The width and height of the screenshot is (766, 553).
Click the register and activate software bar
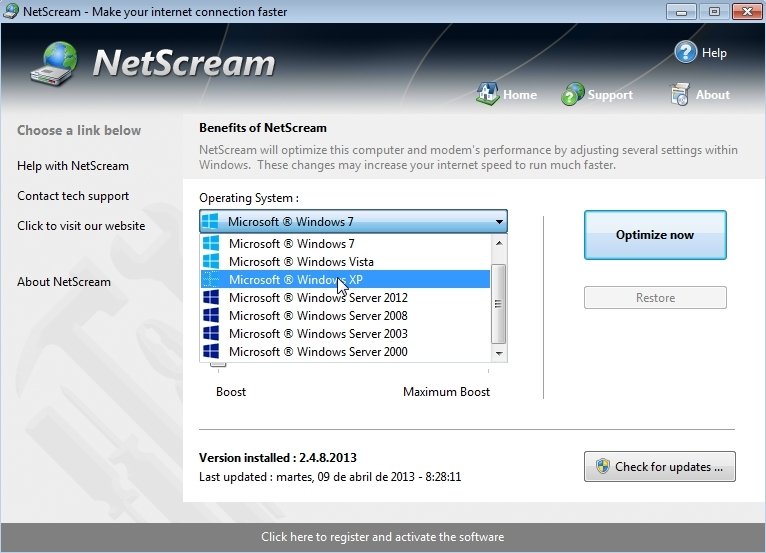[383, 537]
